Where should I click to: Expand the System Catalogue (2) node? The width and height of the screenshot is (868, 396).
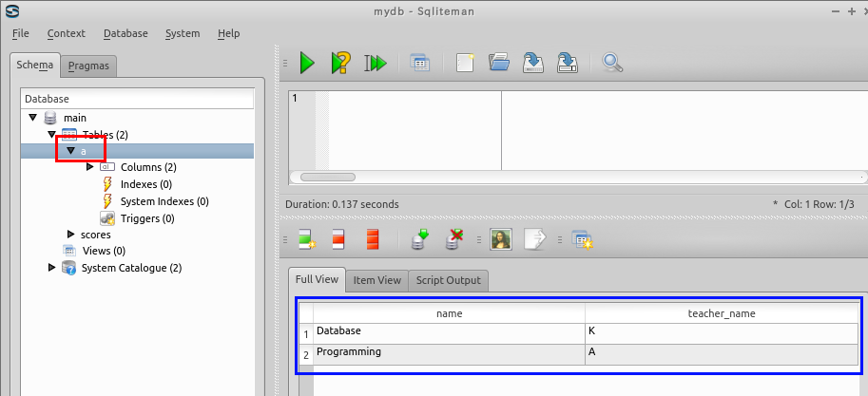(52, 268)
